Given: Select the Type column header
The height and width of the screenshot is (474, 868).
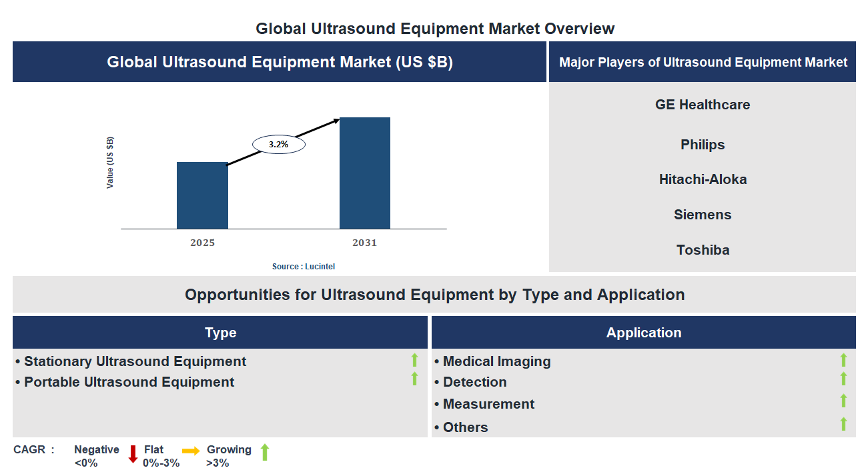Looking at the screenshot, I should [x=220, y=333].
